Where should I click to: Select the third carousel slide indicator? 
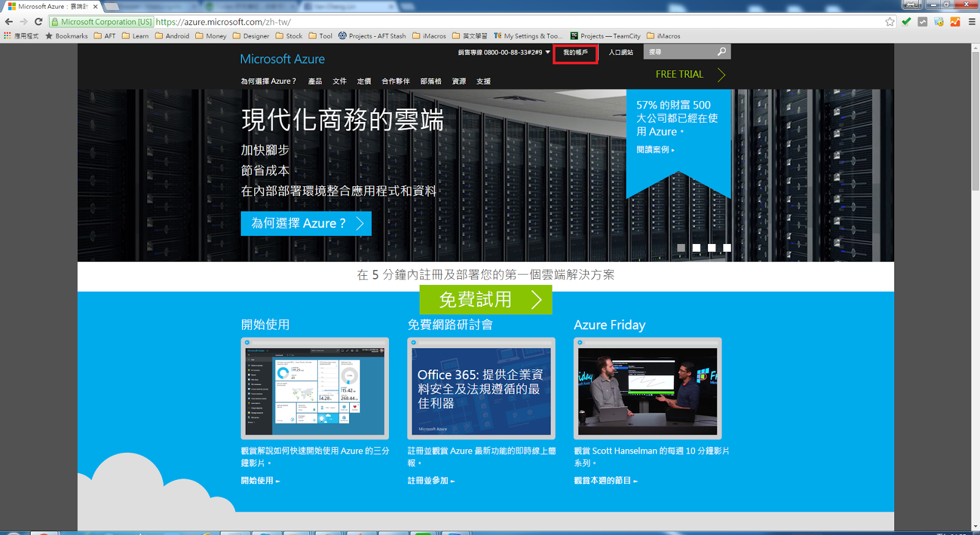click(712, 248)
